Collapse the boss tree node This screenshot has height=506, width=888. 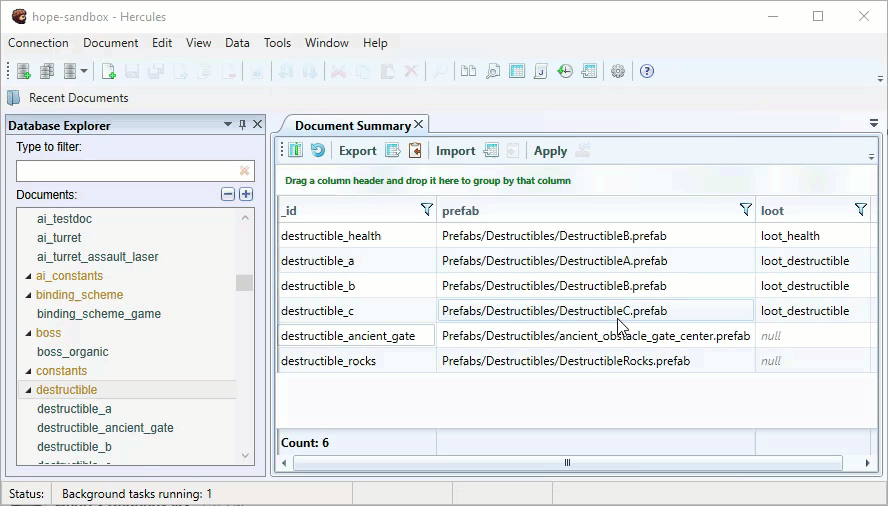[28, 333]
